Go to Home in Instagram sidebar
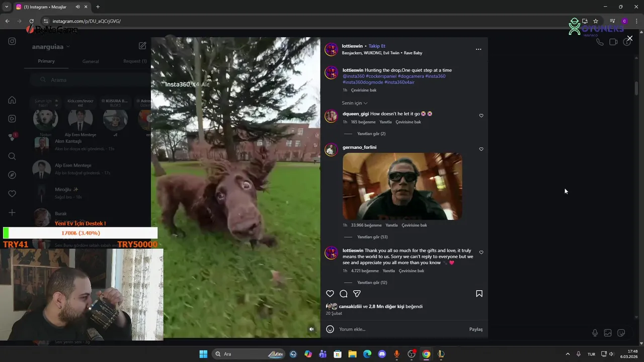The image size is (644, 362). (x=12, y=100)
